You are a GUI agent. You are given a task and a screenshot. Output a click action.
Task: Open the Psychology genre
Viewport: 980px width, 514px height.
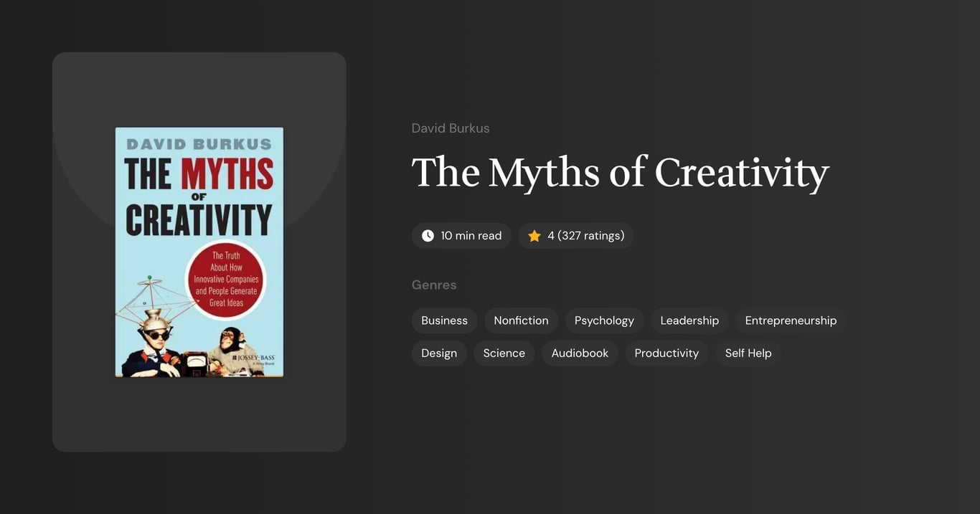[x=603, y=320]
